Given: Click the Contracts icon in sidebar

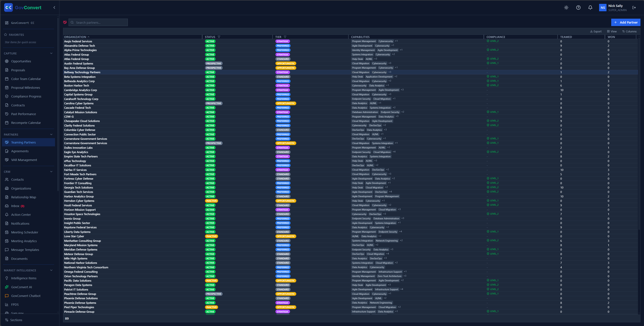Looking at the screenshot, I should [7, 105].
